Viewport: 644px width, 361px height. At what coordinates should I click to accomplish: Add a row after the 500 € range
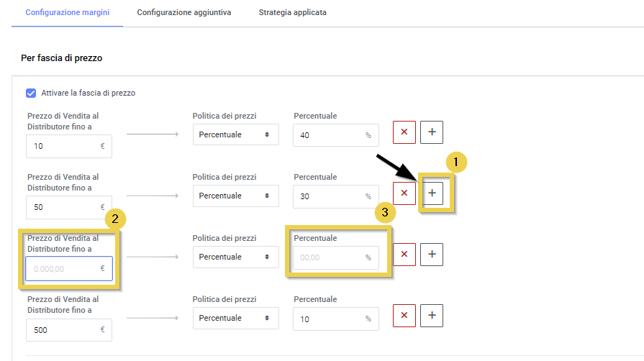click(x=432, y=315)
